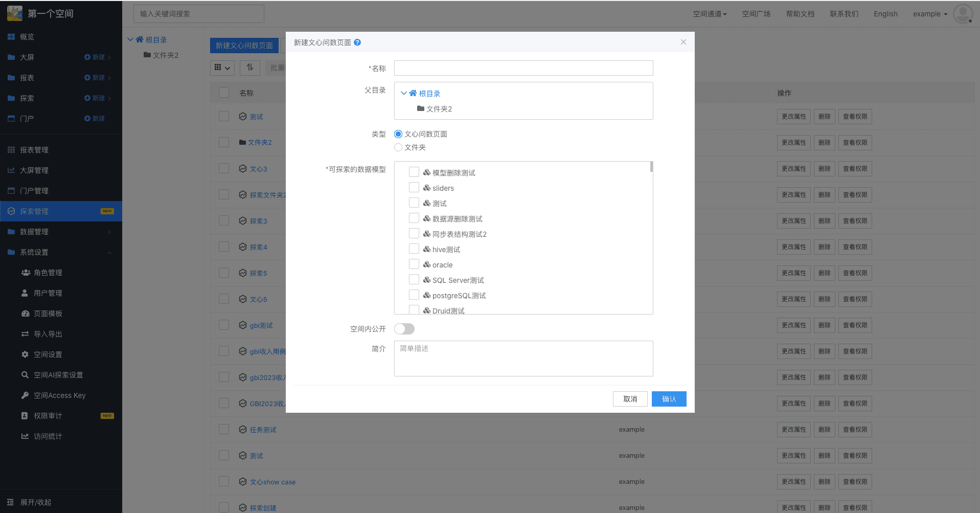Check the SQL Server测试 data model
980x513 pixels.
pos(414,280)
